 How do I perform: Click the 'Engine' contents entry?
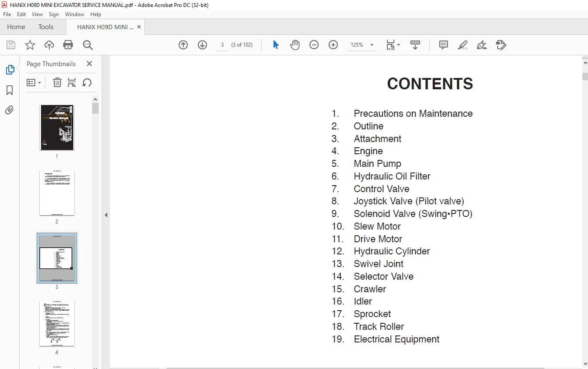368,151
